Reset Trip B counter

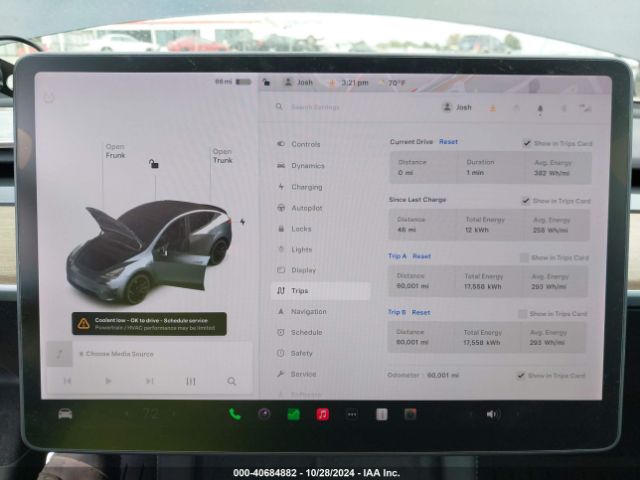(x=421, y=312)
